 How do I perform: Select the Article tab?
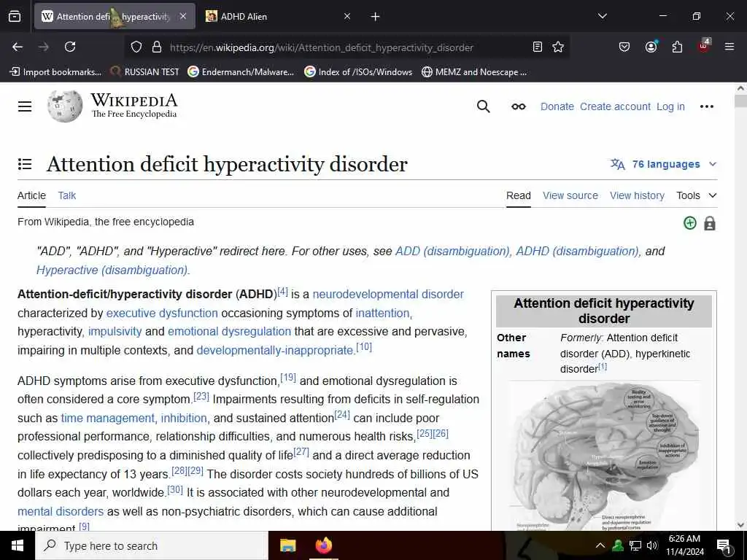coord(31,195)
